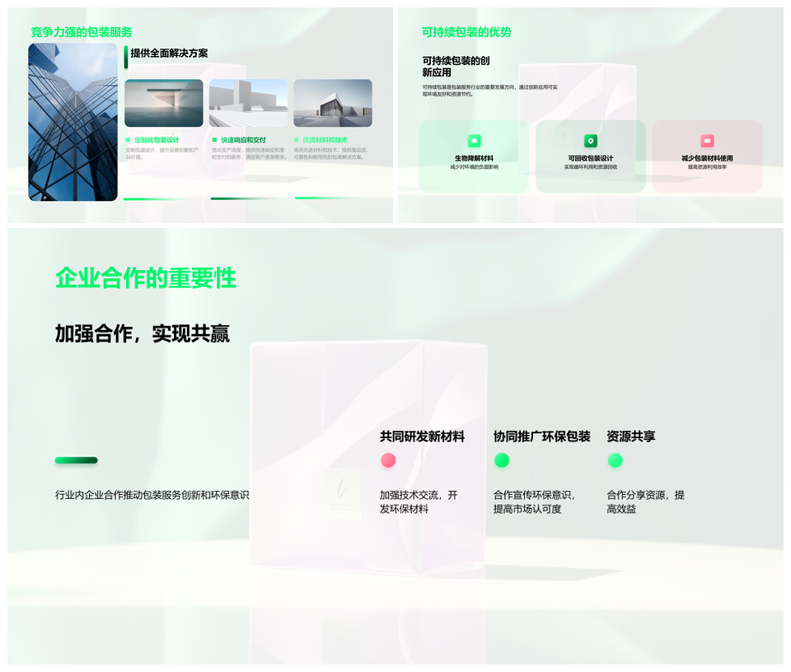791x672 pixels.
Task: Click the 加强合作，实现共赢 subtitle
Action: [x=142, y=334]
